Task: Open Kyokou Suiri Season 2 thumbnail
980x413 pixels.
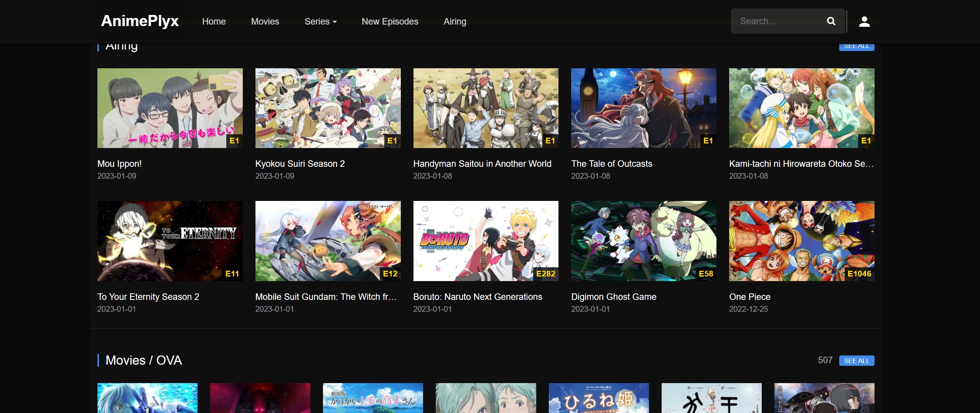Action: 328,108
